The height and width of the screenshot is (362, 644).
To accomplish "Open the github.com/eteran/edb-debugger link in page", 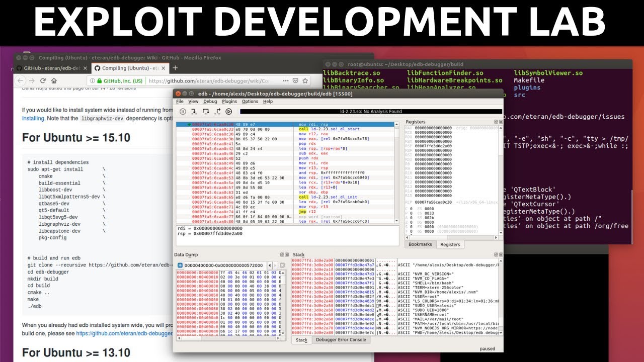I will 124,333.
